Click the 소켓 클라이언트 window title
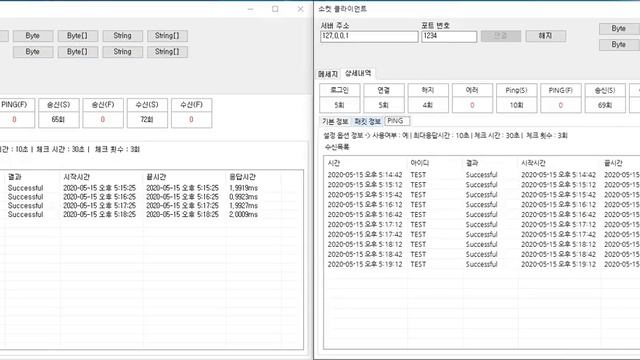The image size is (640, 360). point(342,9)
